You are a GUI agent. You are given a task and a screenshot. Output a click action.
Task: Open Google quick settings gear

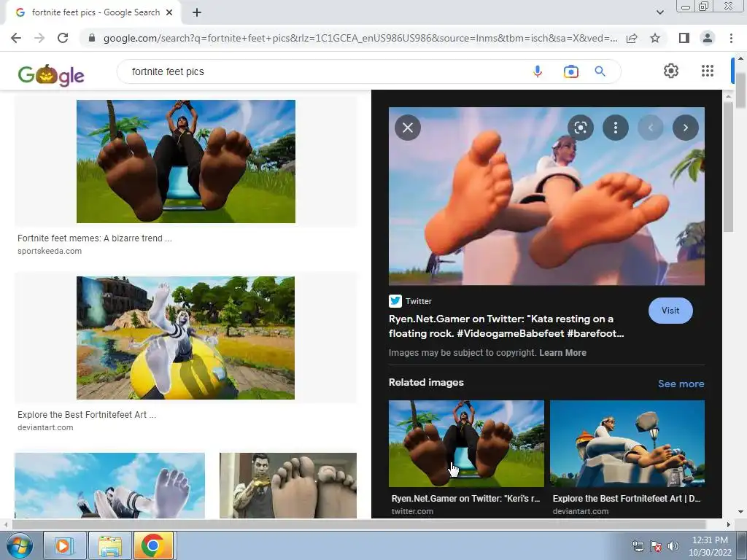pyautogui.click(x=671, y=71)
